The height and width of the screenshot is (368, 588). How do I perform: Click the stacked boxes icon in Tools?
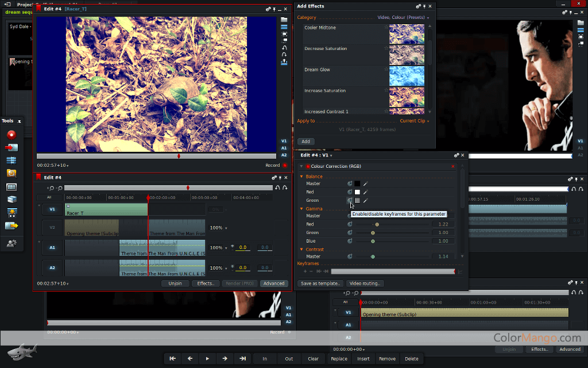11,200
